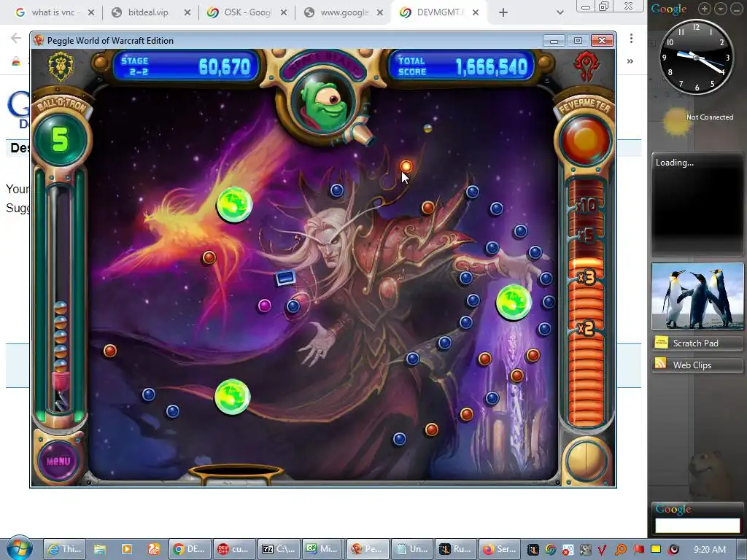Click the sidebar Google search box

coord(697,526)
